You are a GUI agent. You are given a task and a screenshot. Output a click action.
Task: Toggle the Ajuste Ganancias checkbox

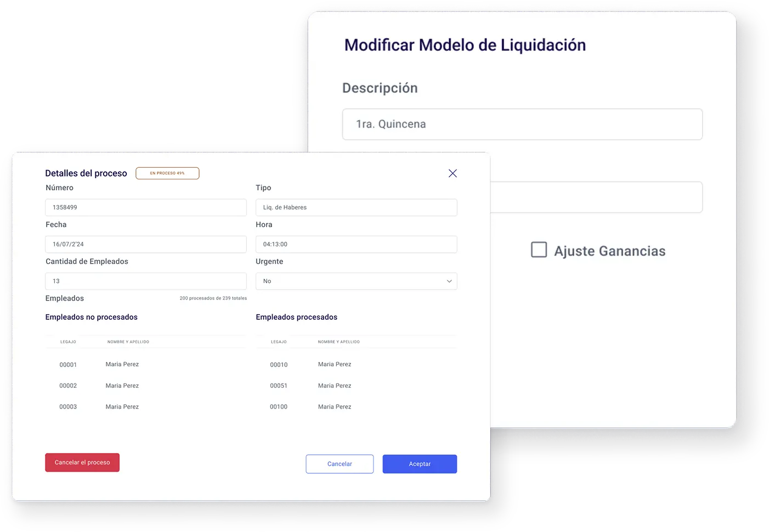[539, 250]
